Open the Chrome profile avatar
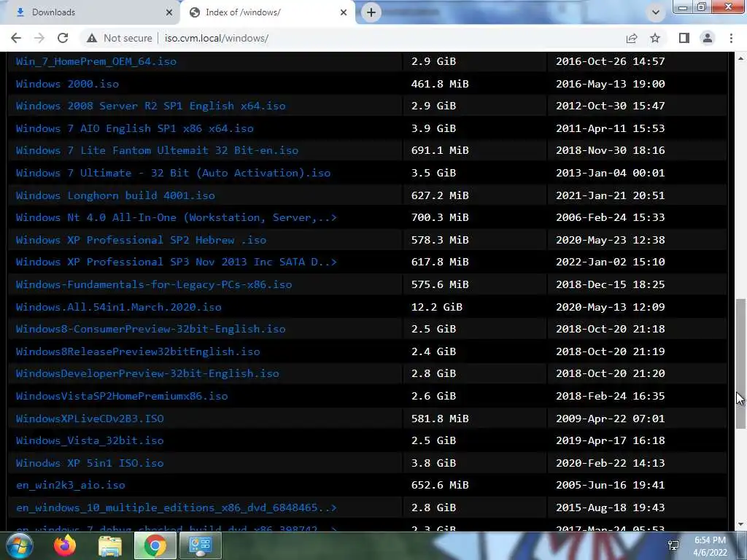The height and width of the screenshot is (560, 747). (x=708, y=38)
